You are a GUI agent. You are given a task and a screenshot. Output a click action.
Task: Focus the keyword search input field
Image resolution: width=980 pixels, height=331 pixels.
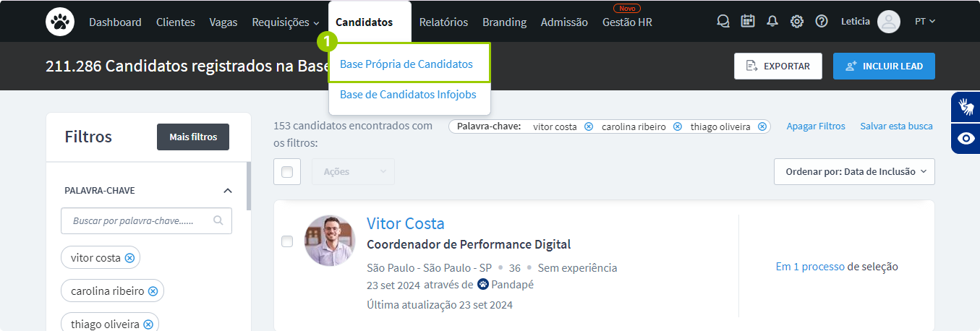(137, 221)
